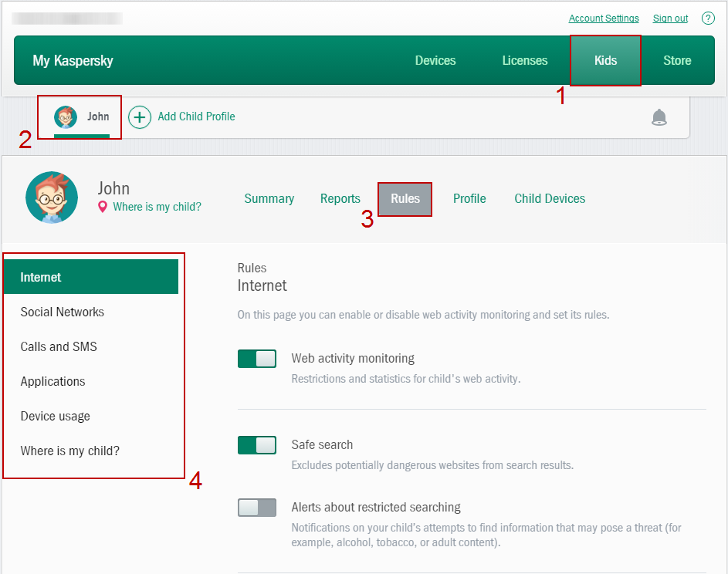Click the Sign out link
The image size is (728, 574).
click(x=670, y=19)
